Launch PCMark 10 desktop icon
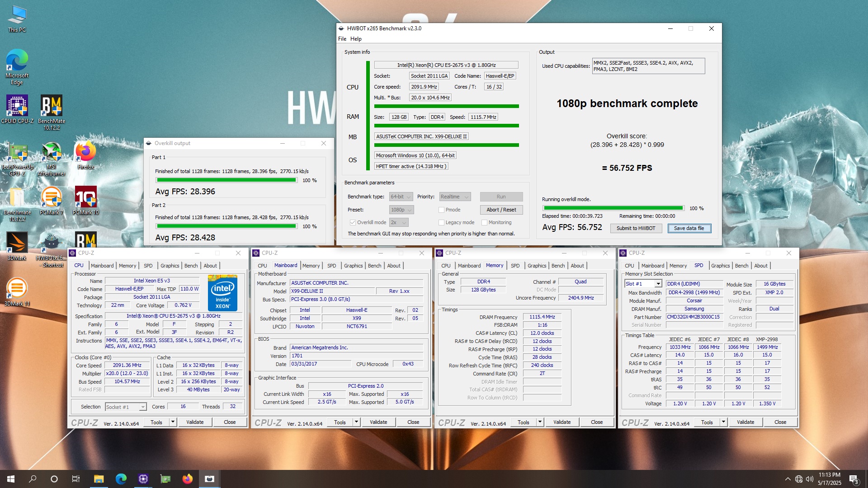Image resolution: width=868 pixels, height=488 pixels. coord(86,201)
